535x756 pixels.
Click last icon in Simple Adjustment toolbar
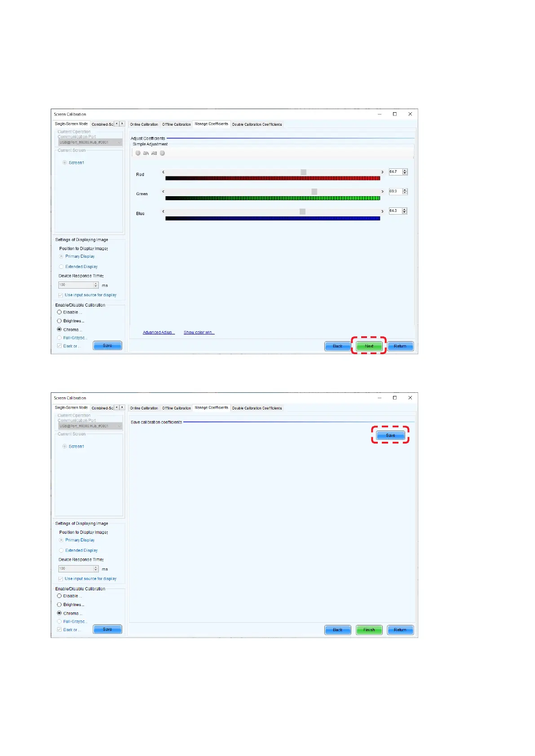[163, 153]
